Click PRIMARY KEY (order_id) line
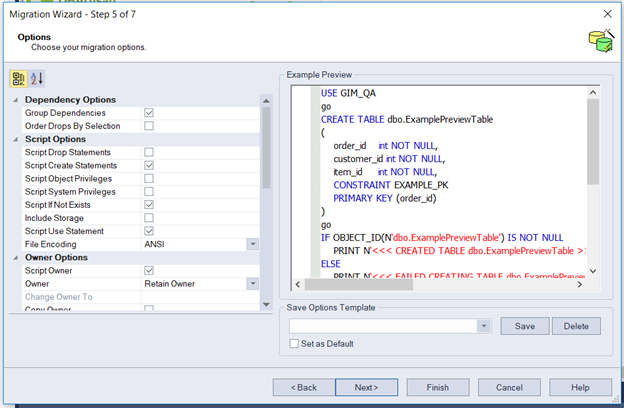Image resolution: width=624 pixels, height=408 pixels. pos(384,198)
